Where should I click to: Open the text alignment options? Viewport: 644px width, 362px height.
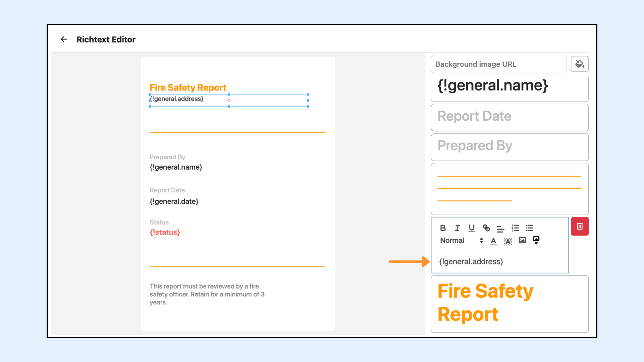point(500,229)
